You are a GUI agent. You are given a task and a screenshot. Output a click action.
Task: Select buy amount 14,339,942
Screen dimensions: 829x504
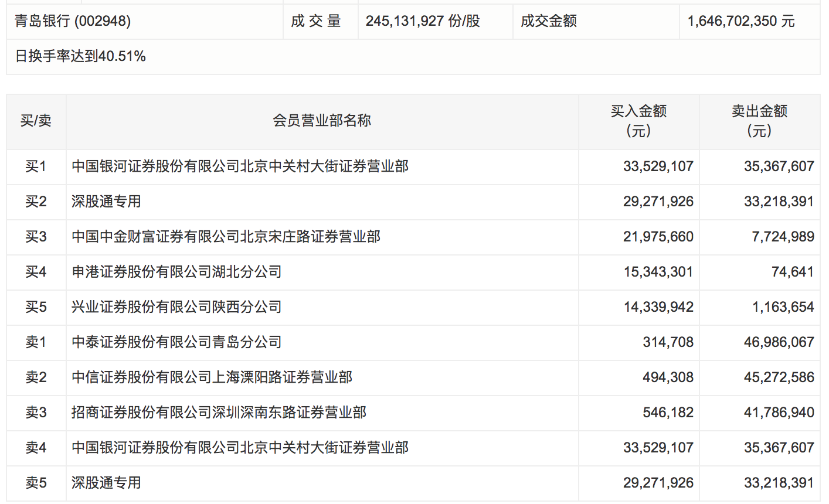click(x=658, y=307)
